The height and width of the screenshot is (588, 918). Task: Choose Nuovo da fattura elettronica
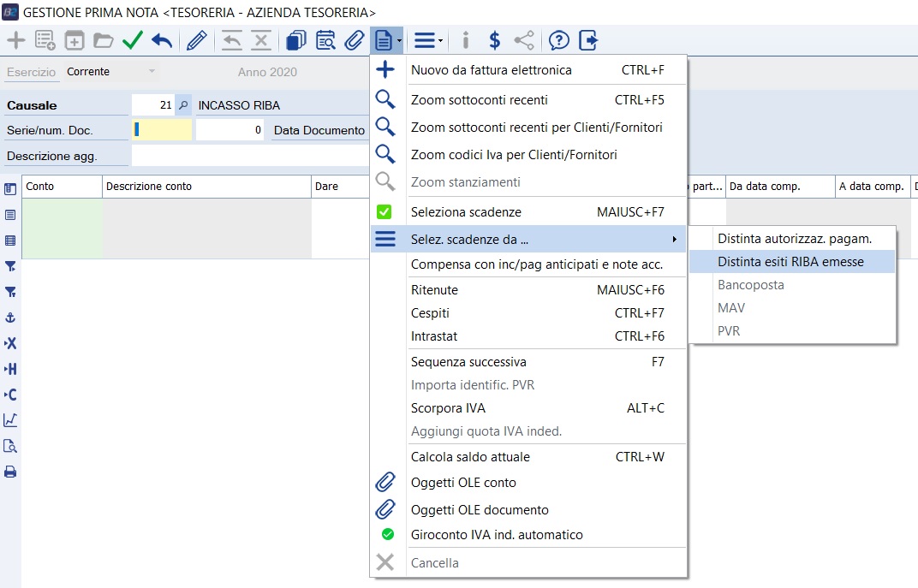click(x=491, y=70)
